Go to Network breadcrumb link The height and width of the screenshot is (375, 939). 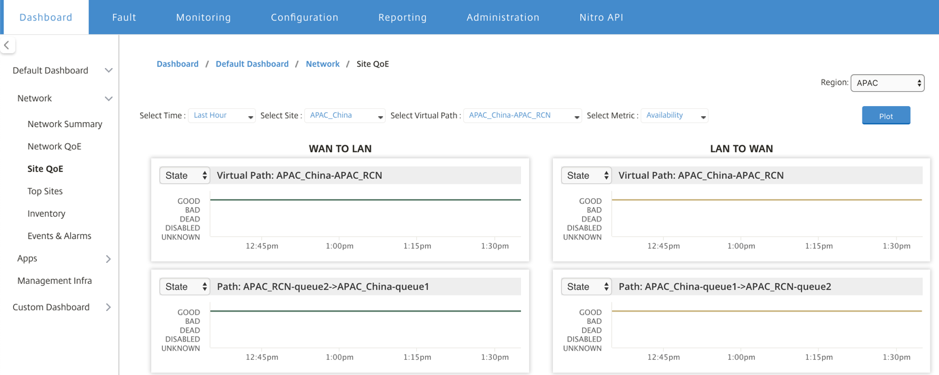pyautogui.click(x=323, y=64)
